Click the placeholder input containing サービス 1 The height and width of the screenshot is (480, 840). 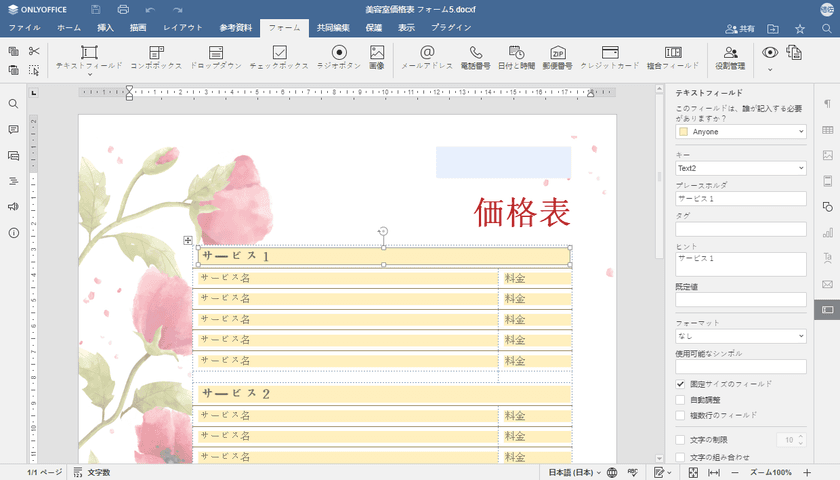(741, 199)
